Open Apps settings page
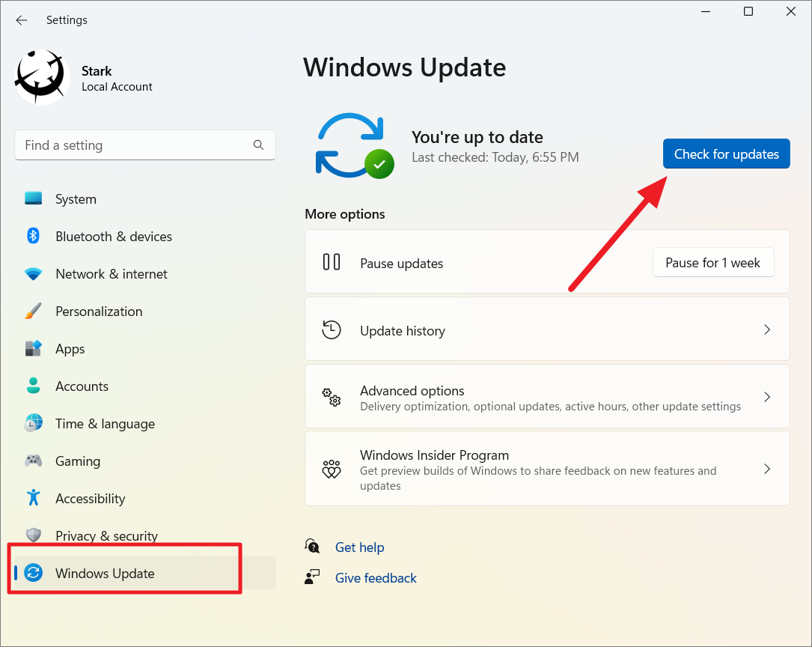The height and width of the screenshot is (647, 812). point(70,349)
